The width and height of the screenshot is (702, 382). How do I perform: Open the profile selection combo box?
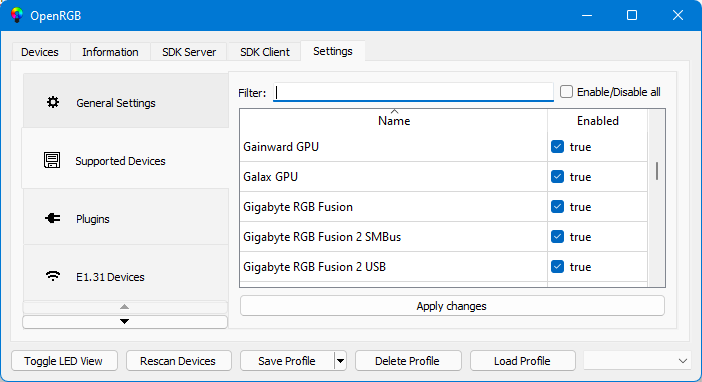tap(637, 361)
